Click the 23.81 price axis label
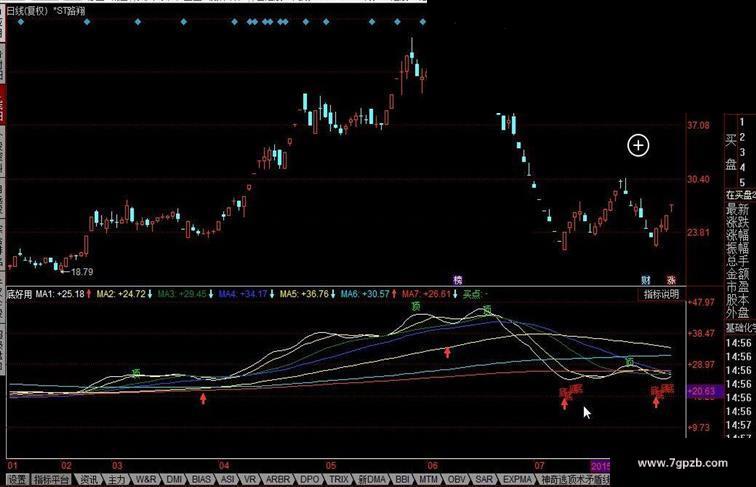The width and height of the screenshot is (756, 487). tap(698, 232)
